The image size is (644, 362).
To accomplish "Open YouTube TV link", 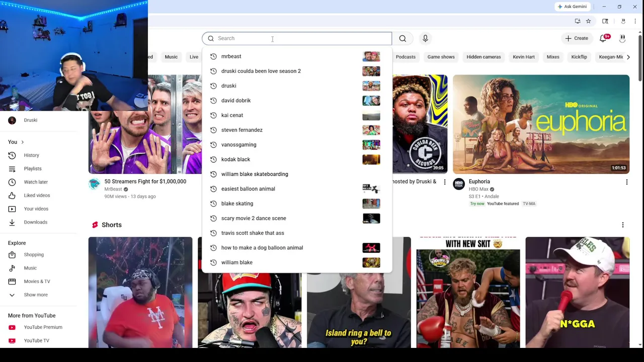I will coord(38,340).
